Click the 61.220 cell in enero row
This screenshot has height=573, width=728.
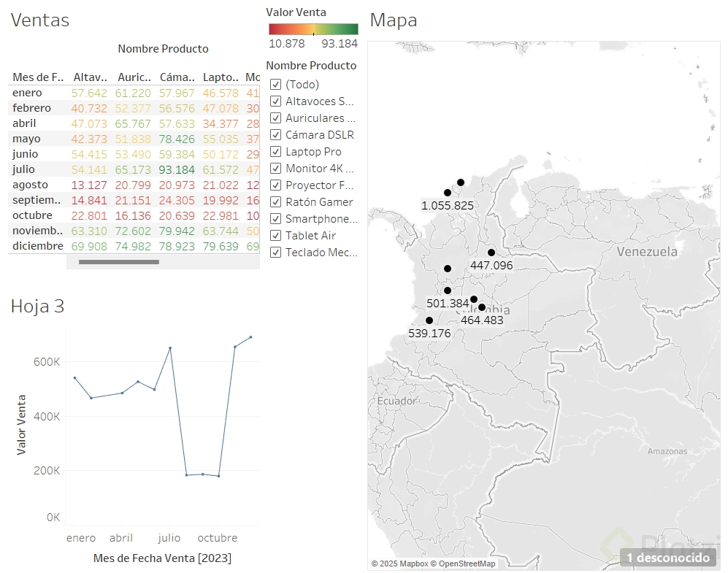(x=133, y=93)
